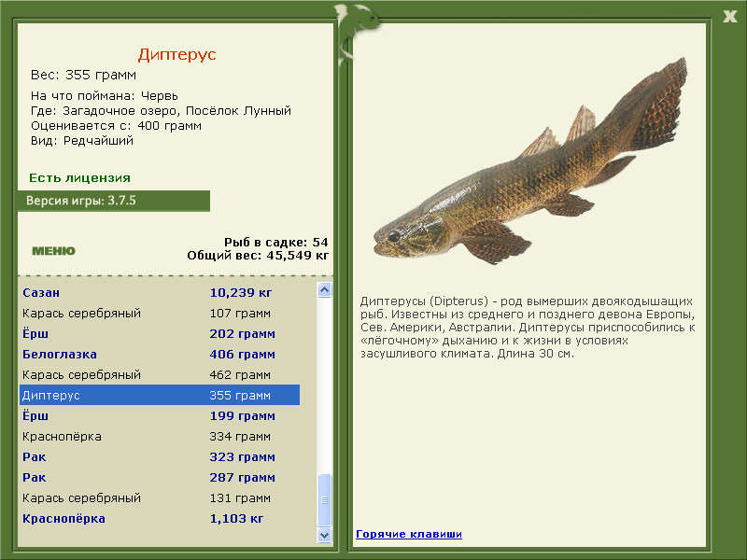Image resolution: width=747 pixels, height=560 pixels.
Task: Click the Dipterus fish picture
Action: [530, 161]
